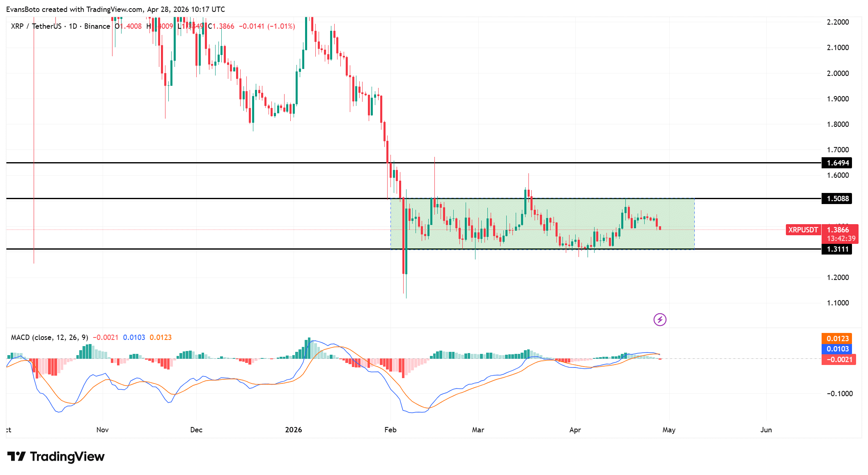Open the Binance exchange selector
The image size is (868, 475).
pos(96,26)
